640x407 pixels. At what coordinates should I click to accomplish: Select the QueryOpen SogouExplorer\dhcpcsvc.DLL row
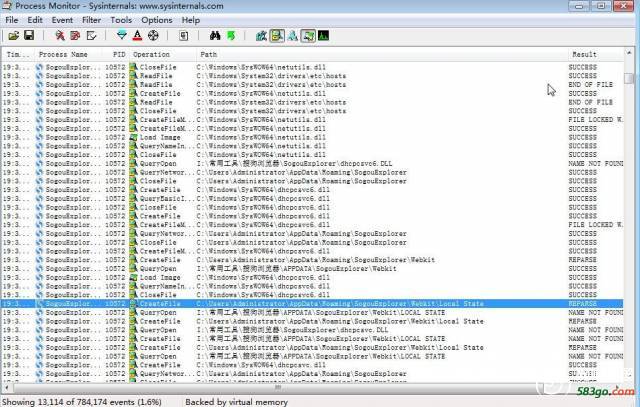point(312,330)
